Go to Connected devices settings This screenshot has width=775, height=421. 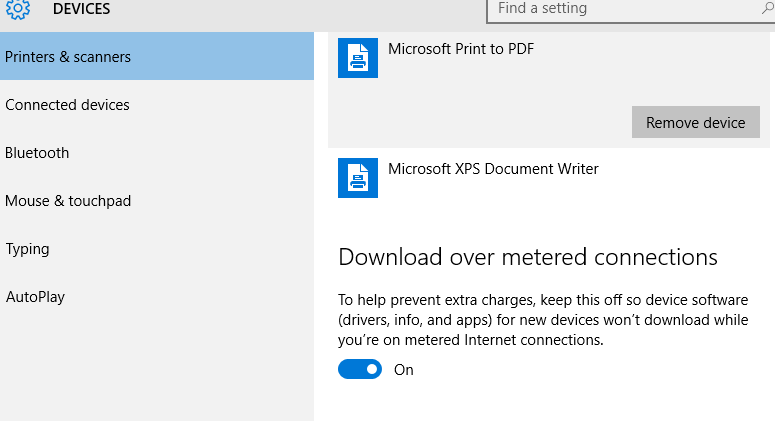pos(67,105)
